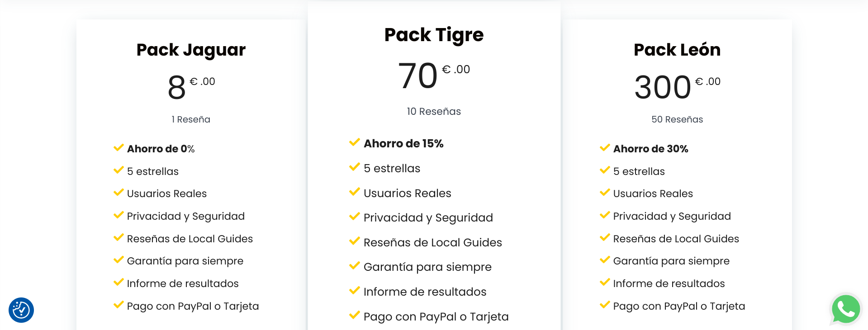Click the 8 € price of Pack Jaguar

coord(177,87)
